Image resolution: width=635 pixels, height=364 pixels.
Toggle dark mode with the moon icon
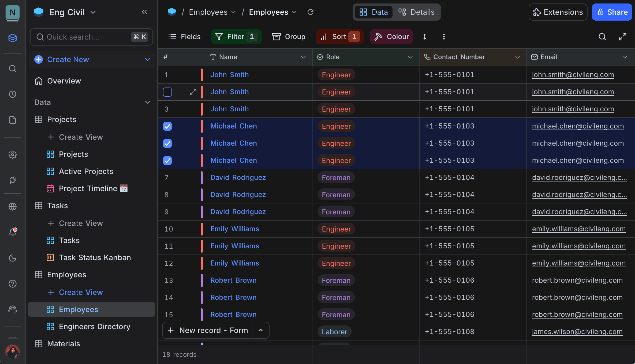(x=13, y=258)
